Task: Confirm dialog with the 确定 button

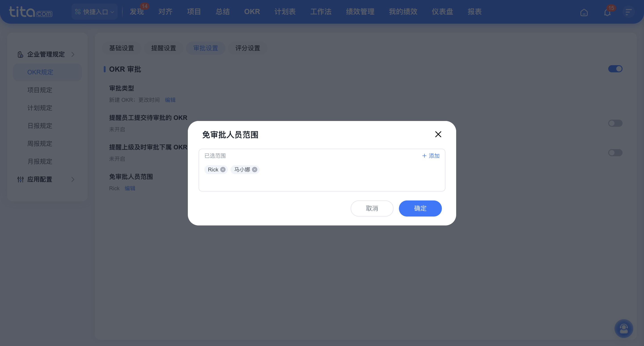Action: point(420,208)
